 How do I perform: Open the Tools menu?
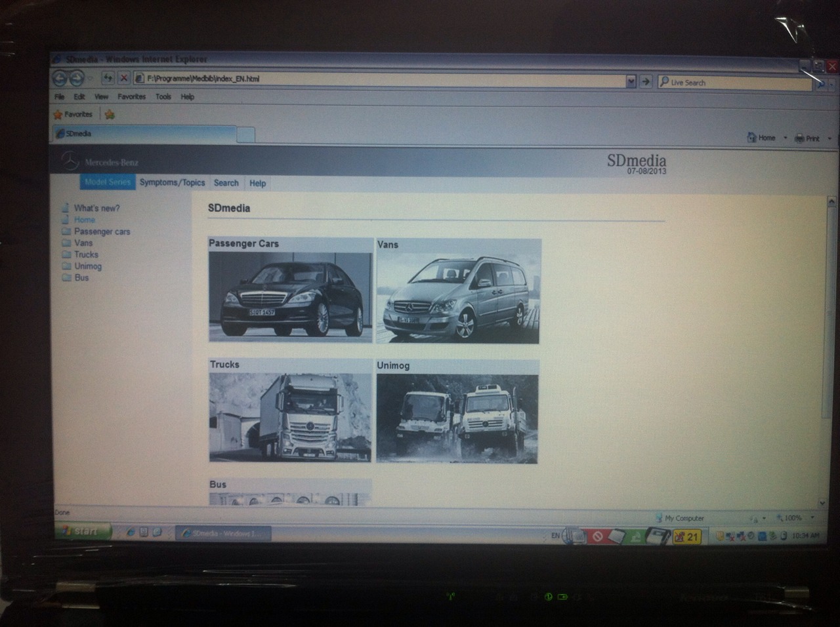pyautogui.click(x=163, y=96)
